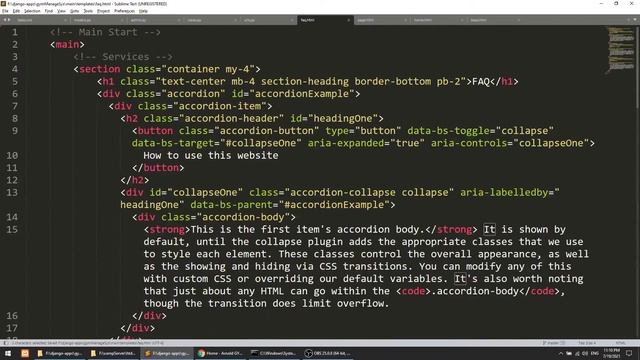
Task: Open the Edit menu
Action: [16, 11]
